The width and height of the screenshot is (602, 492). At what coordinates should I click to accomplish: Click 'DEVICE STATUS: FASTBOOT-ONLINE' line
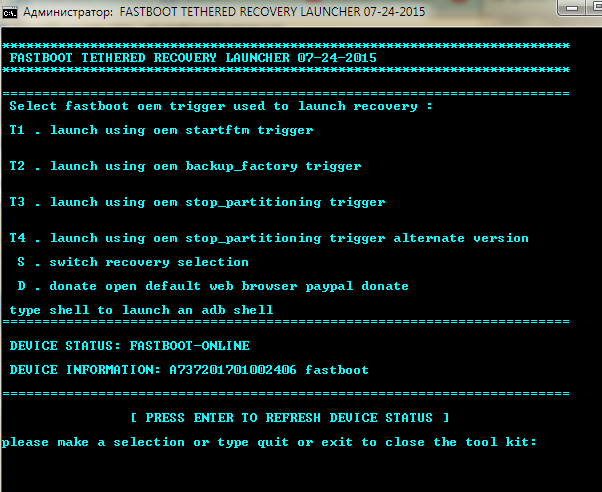click(129, 346)
